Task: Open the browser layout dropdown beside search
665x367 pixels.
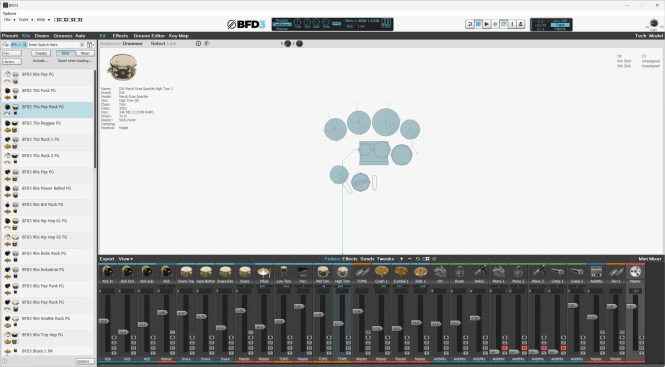Action: [x=90, y=45]
